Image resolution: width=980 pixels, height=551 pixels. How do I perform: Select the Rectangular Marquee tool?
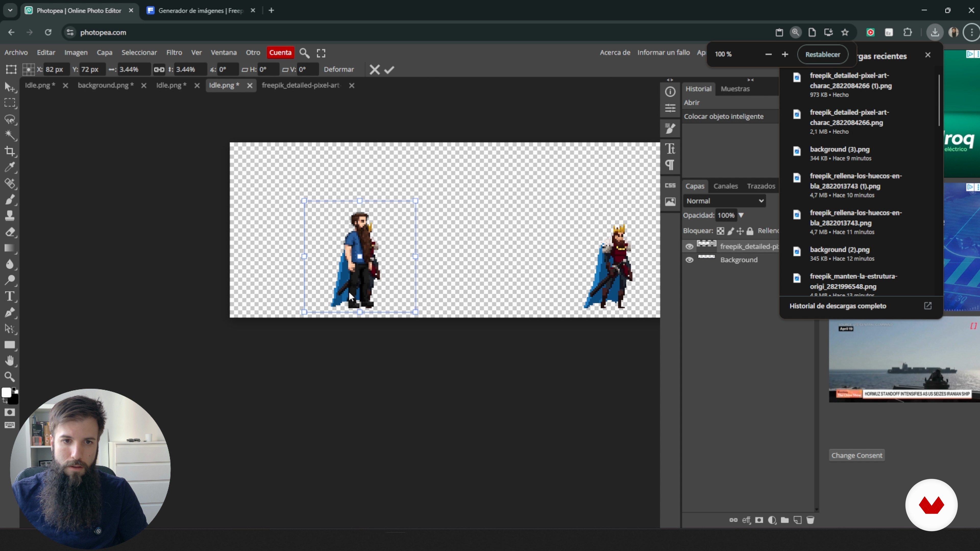pyautogui.click(x=10, y=103)
